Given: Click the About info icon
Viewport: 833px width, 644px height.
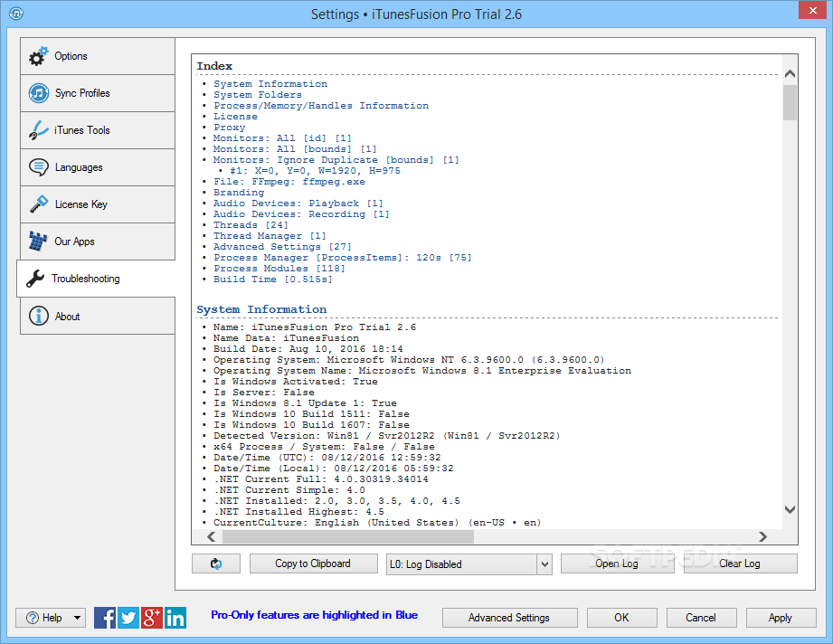Looking at the screenshot, I should click(x=39, y=316).
